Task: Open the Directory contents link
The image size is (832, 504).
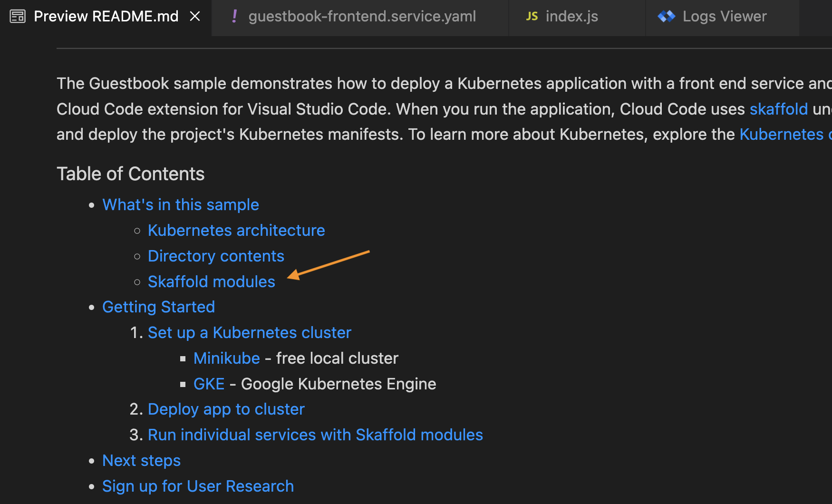Action: pyautogui.click(x=216, y=256)
